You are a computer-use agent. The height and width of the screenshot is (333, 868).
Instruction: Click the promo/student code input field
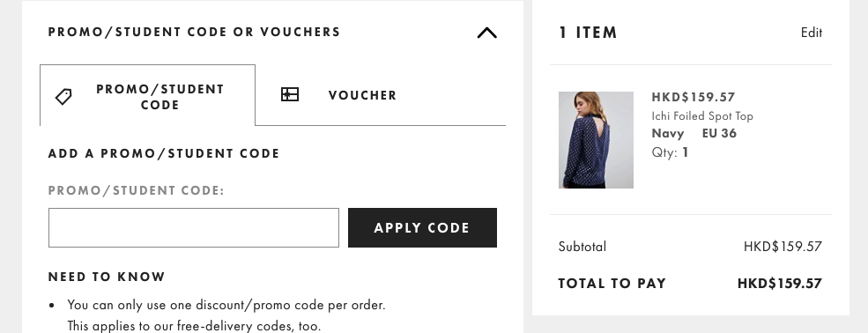click(x=194, y=227)
